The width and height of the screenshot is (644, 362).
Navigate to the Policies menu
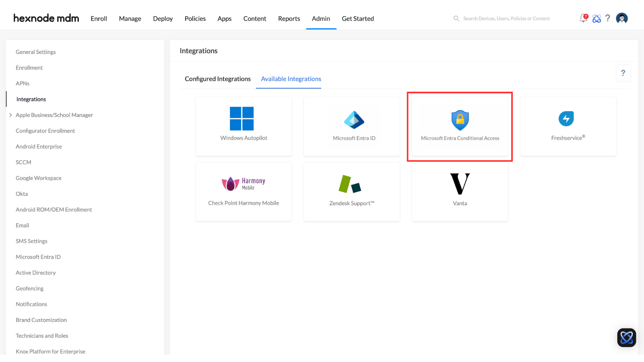pos(195,19)
